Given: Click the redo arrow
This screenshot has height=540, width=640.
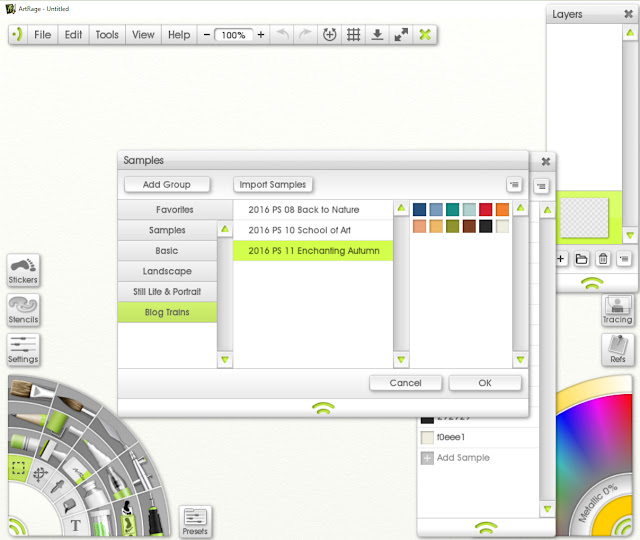Looking at the screenshot, I should click(305, 35).
